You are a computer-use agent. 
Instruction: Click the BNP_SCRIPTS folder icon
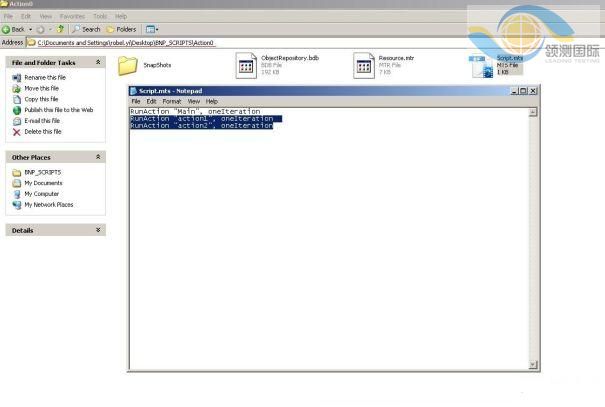(x=17, y=172)
